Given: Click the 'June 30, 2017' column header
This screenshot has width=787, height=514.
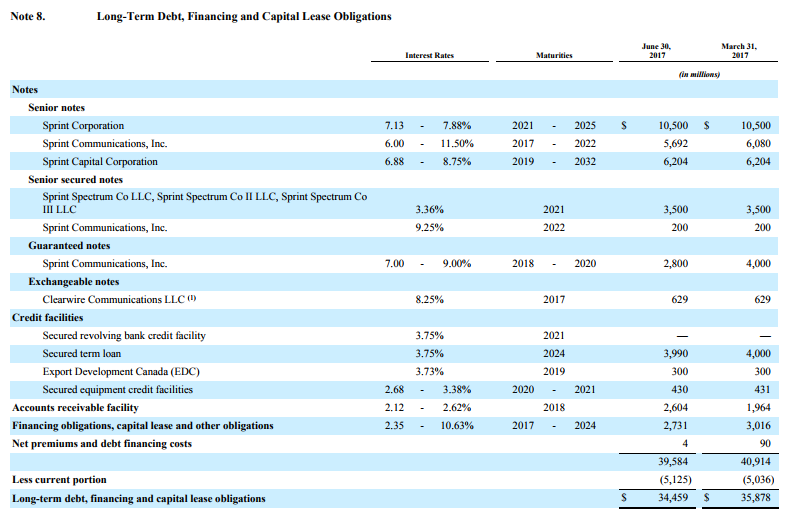Looking at the screenshot, I should click(x=657, y=51).
